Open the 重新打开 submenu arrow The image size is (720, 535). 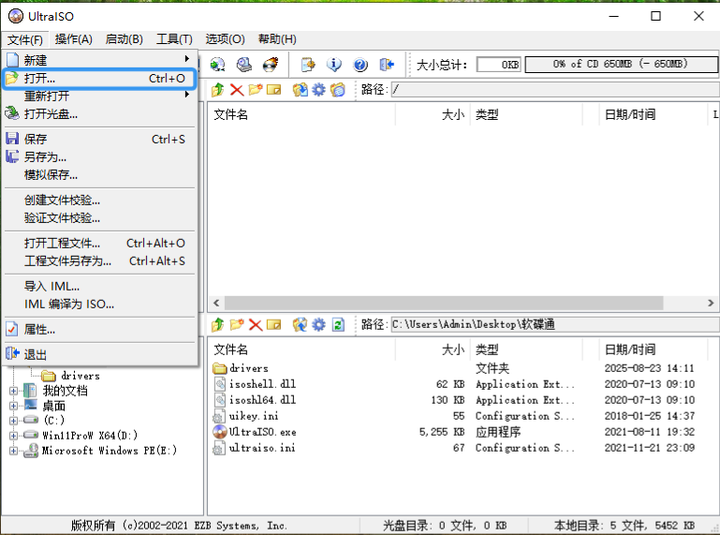(x=186, y=94)
